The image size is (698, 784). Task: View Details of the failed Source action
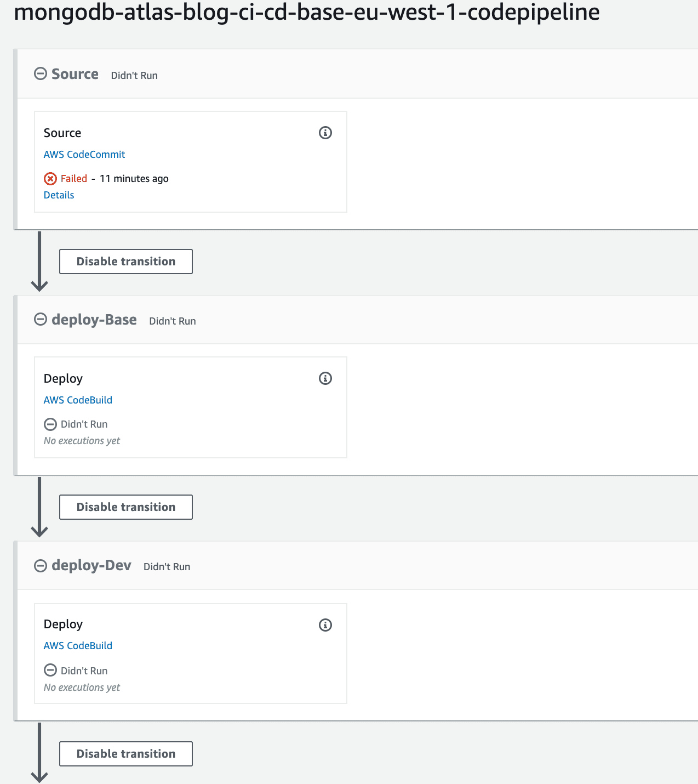(59, 195)
